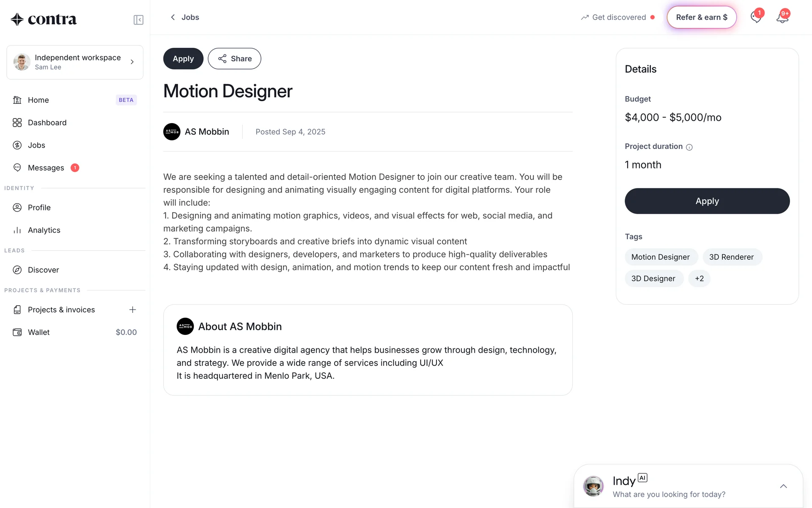This screenshot has width=812, height=508.
Task: Click the plus icon next to Projects & invoices
Action: click(132, 310)
